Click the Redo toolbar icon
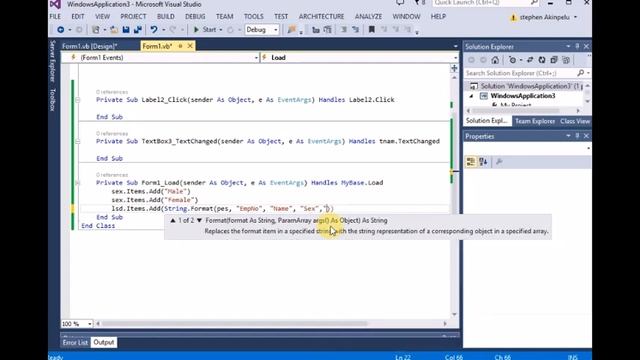This screenshot has width=640, height=360. (x=173, y=29)
